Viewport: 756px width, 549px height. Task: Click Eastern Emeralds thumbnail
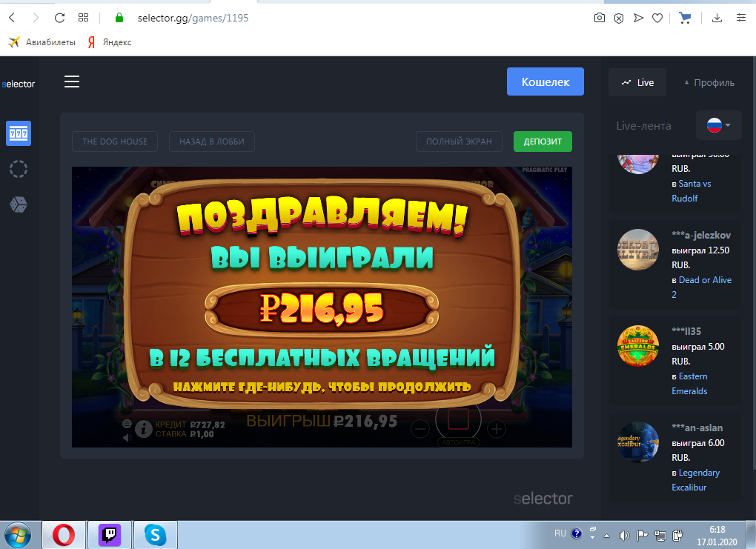point(638,346)
